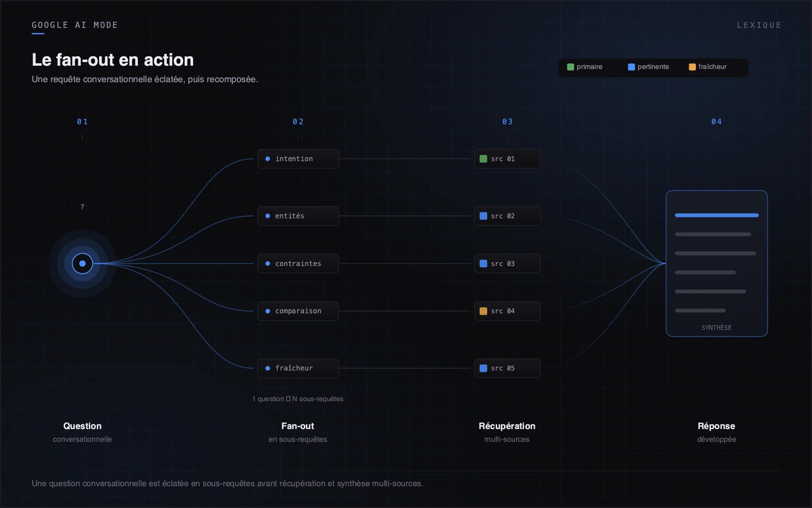Select the intention sub-query node

[x=298, y=159]
